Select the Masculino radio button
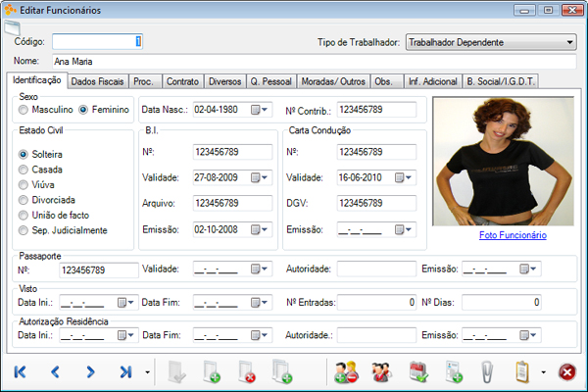Image resolution: width=588 pixels, height=392 pixels. [24, 110]
